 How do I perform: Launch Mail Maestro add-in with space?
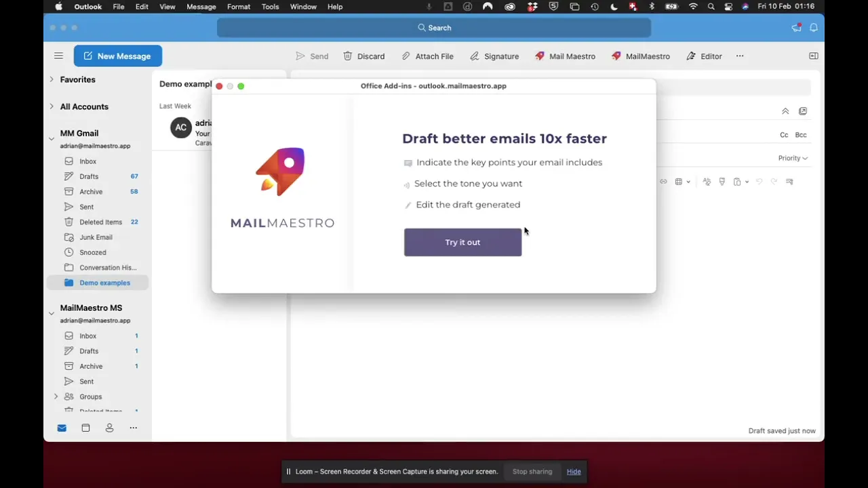point(565,56)
